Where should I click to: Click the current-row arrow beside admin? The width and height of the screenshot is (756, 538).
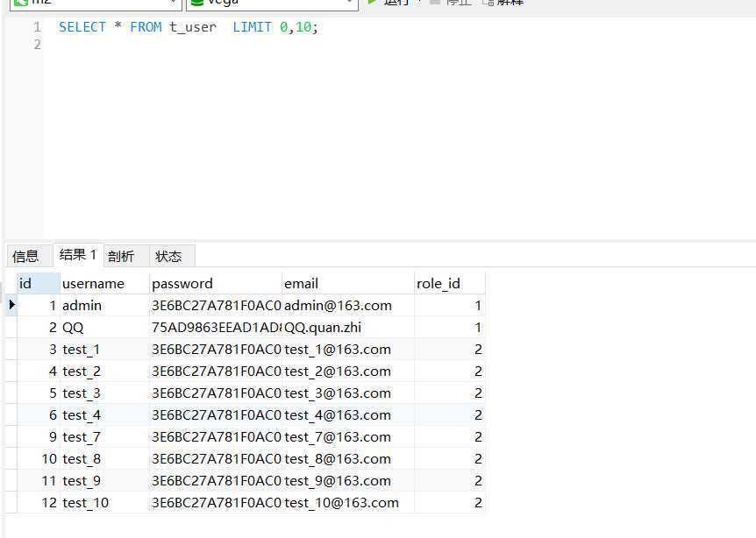click(11, 305)
